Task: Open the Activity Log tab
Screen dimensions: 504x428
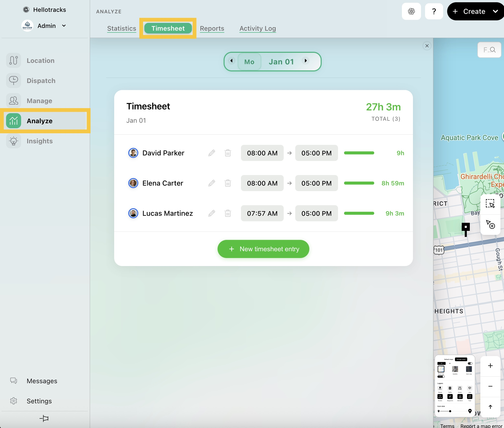Action: 258,28
